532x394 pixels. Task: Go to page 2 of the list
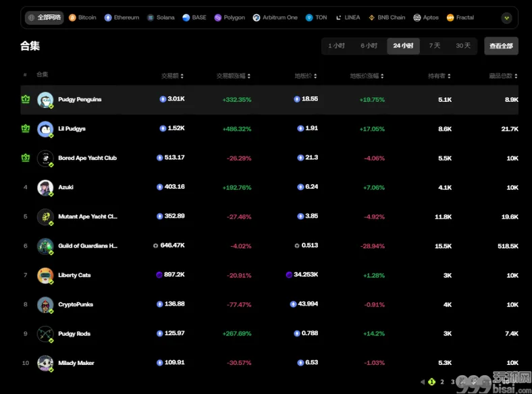pyautogui.click(x=442, y=382)
